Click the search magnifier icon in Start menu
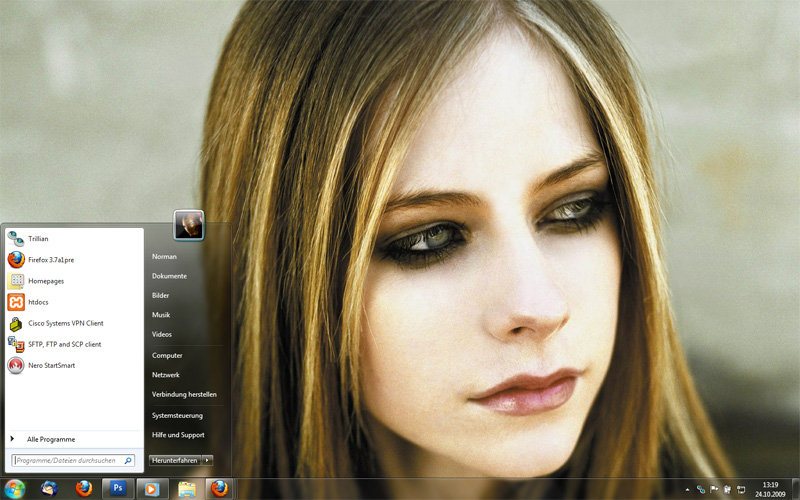Viewport: 800px width, 500px height. [x=128, y=460]
